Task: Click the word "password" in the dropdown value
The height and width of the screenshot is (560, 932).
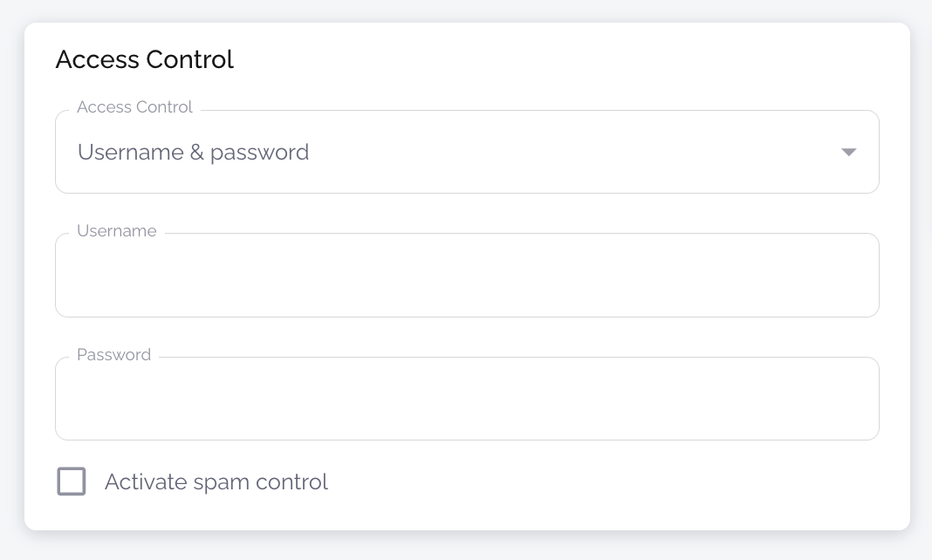Action: pos(260,154)
